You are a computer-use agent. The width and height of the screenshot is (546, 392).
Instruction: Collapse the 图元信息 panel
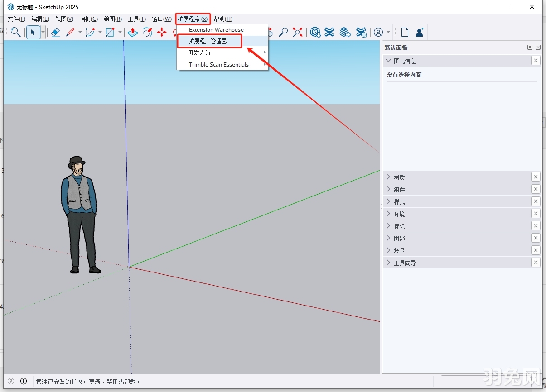click(388, 60)
